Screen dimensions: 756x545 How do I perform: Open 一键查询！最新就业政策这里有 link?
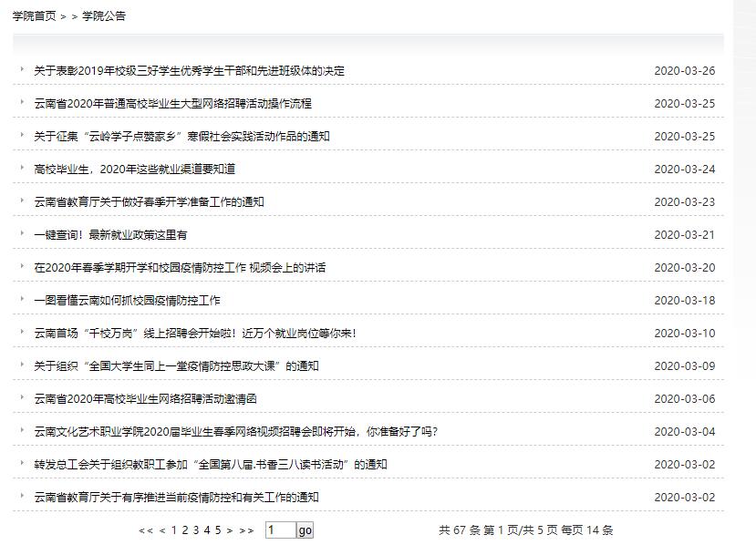pos(110,235)
